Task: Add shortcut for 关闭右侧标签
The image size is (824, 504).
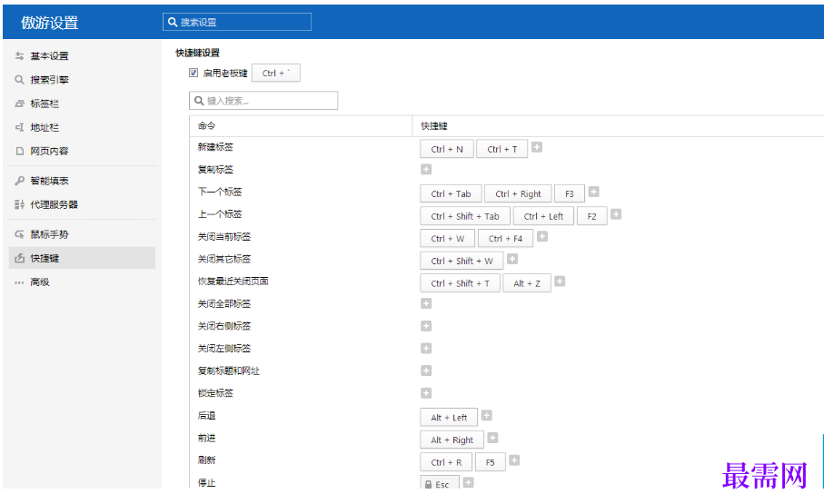Action: click(x=426, y=326)
